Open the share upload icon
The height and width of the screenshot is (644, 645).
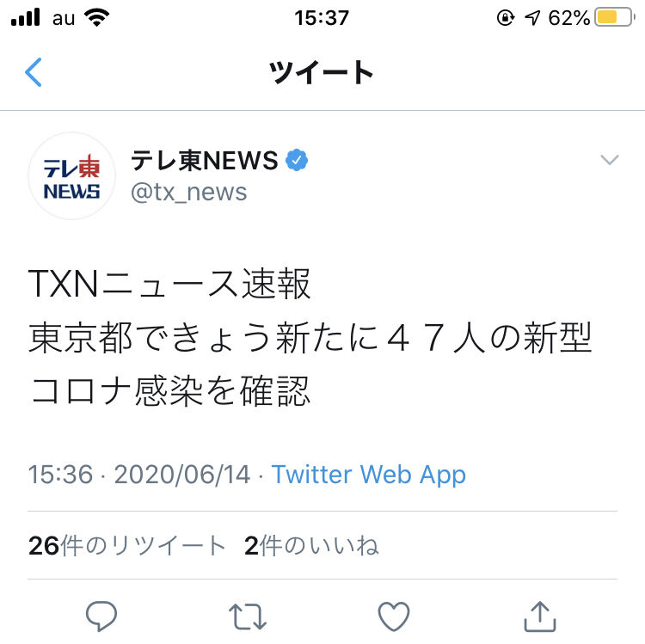540,616
